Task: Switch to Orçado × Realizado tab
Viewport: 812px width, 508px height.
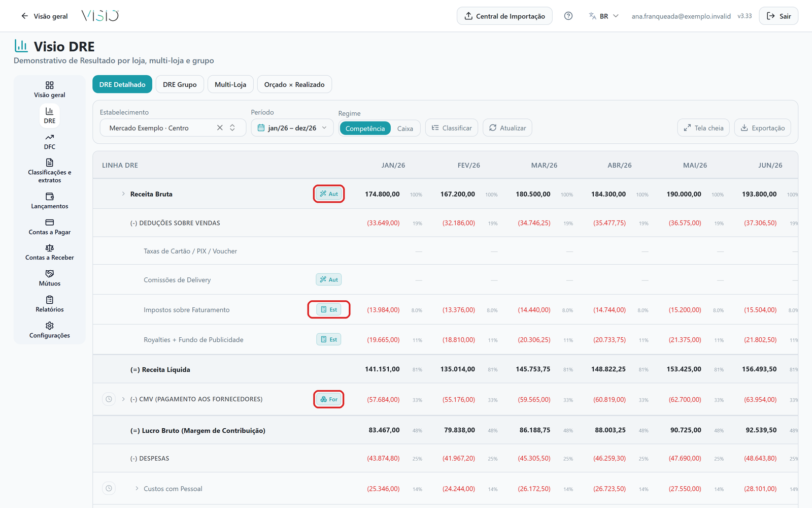Action: (294, 84)
